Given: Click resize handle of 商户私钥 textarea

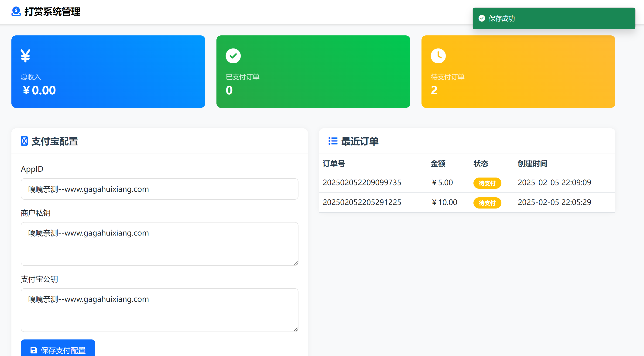Looking at the screenshot, I should point(295,263).
